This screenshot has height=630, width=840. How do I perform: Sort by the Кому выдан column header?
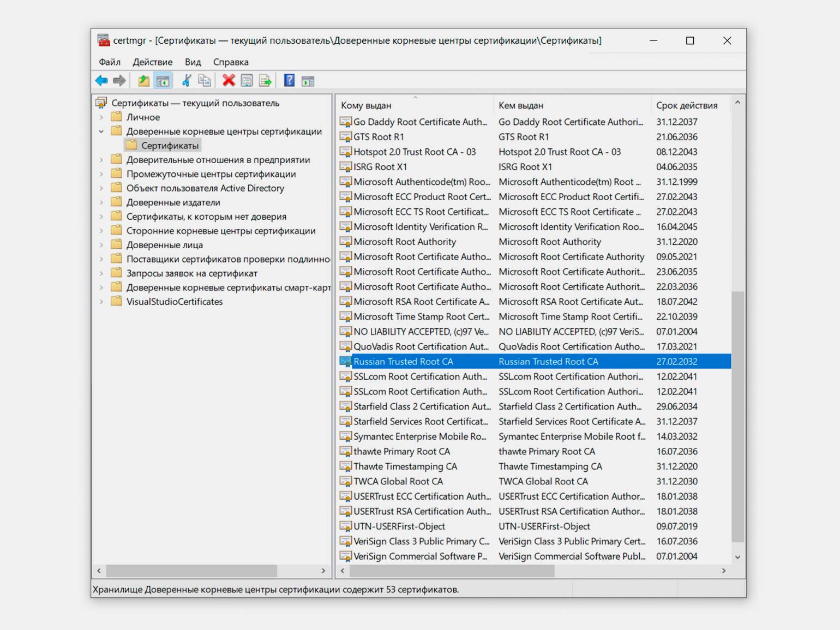pyautogui.click(x=415, y=105)
